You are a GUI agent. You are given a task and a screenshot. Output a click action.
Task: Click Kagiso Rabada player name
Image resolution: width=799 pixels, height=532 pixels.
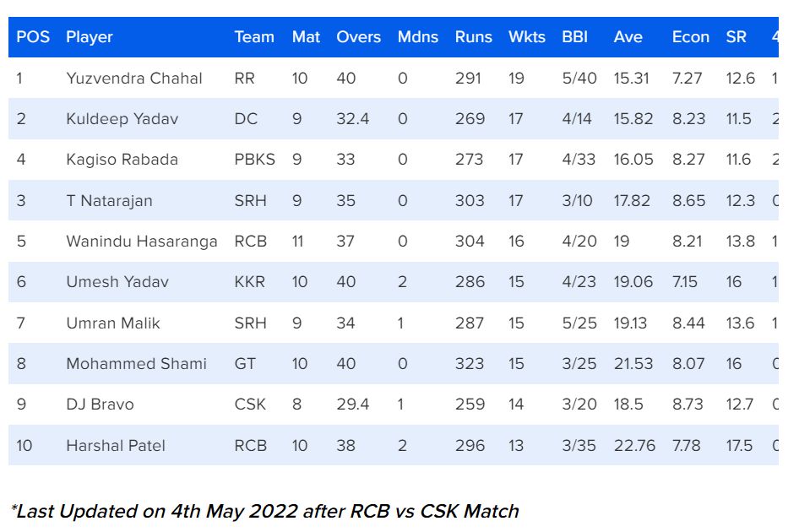(122, 160)
